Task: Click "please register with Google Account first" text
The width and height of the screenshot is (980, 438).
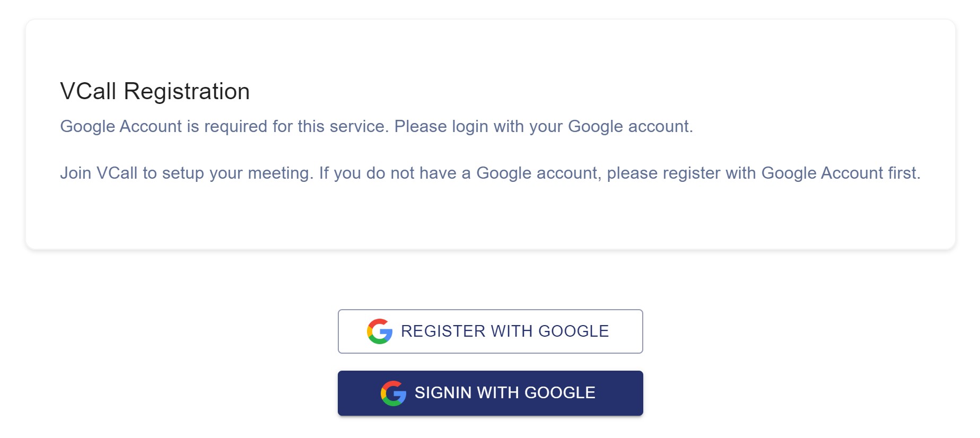Action: (764, 173)
